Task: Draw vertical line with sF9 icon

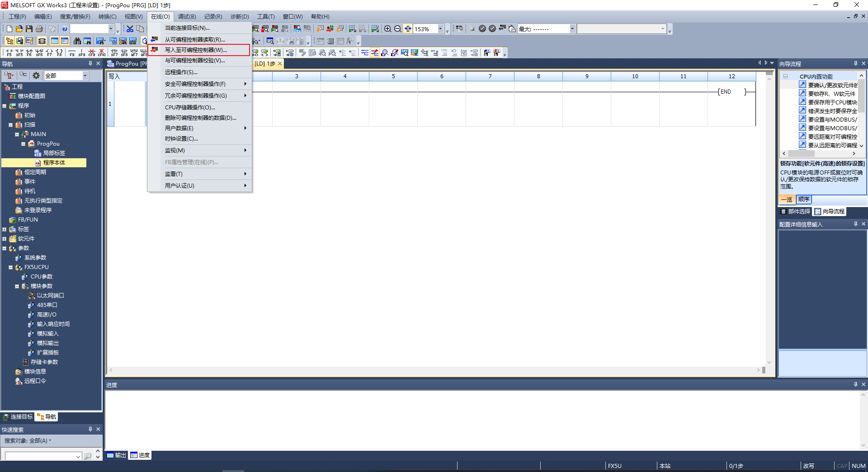Action: (x=82, y=53)
